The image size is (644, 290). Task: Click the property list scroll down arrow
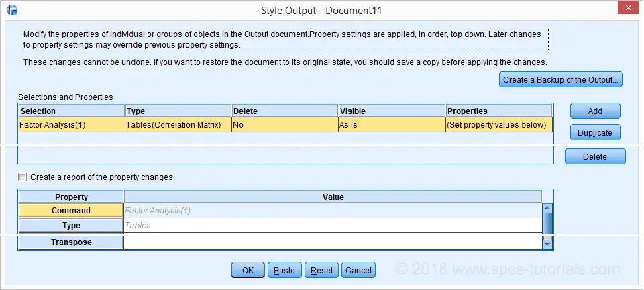point(547,244)
